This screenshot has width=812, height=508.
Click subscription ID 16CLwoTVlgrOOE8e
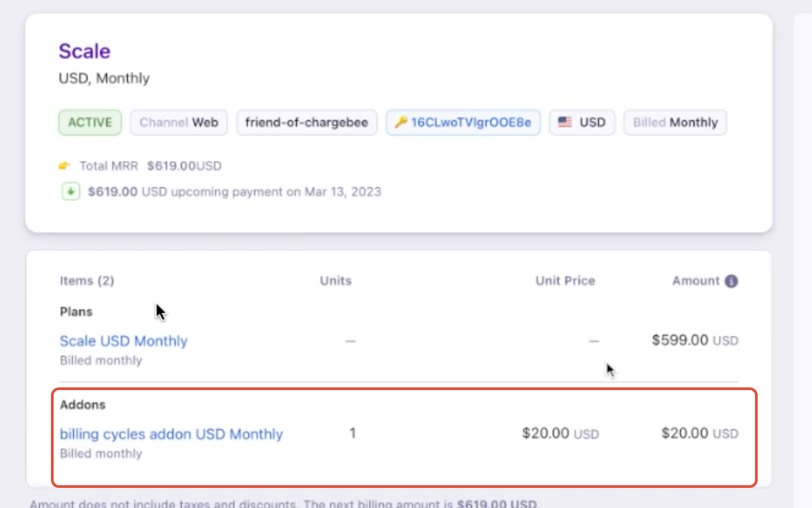471,123
